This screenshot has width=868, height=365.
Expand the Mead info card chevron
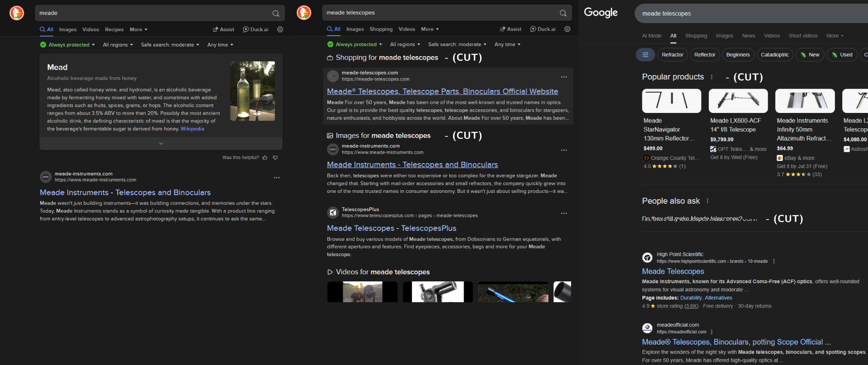pyautogui.click(x=161, y=144)
